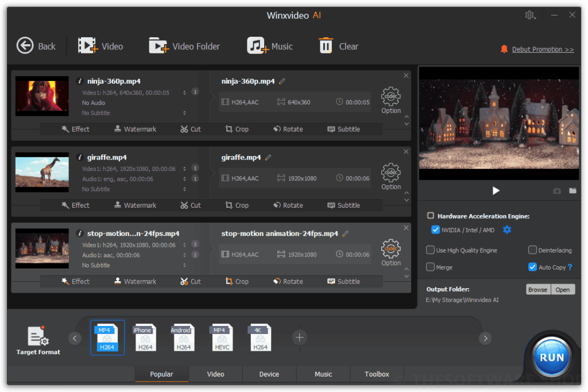This screenshot has width=588, height=392.
Task: Add music with the Music icon
Action: (258, 46)
